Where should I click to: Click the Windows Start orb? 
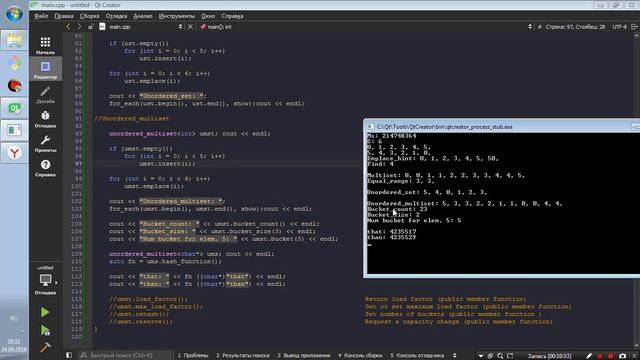click(14, 14)
